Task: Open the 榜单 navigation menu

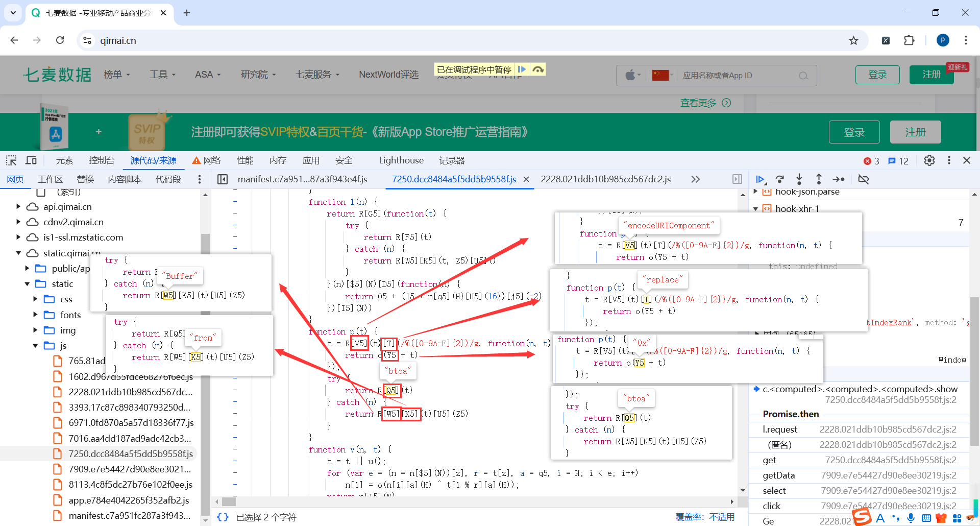Action: click(x=117, y=75)
